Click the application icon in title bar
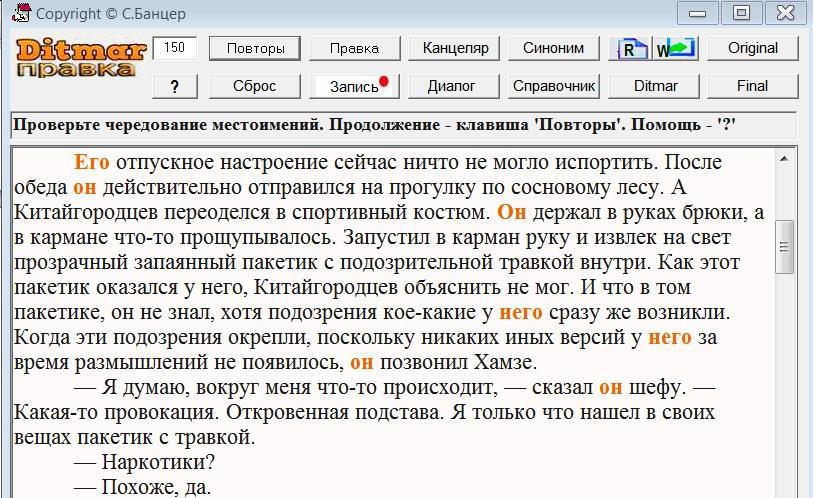This screenshot has height=498, width=813. (x=21, y=12)
